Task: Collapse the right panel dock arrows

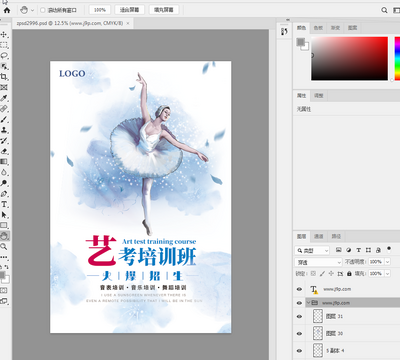Action: point(288,20)
